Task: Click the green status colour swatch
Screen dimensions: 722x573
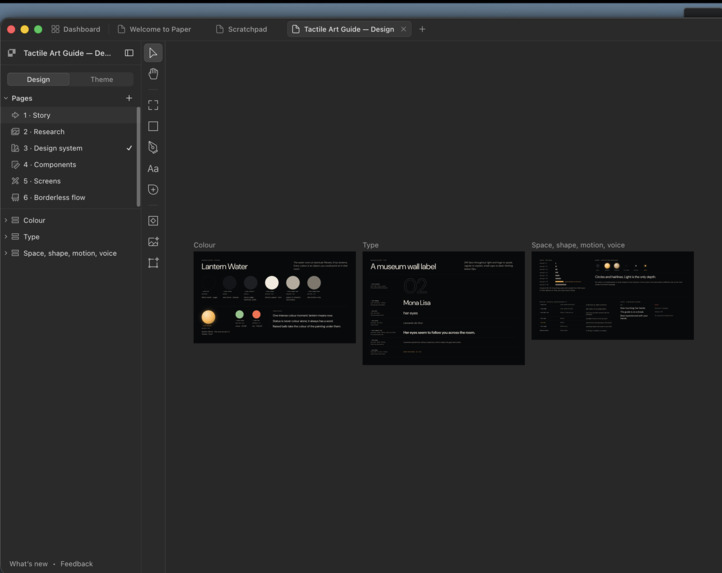Action: click(239, 314)
